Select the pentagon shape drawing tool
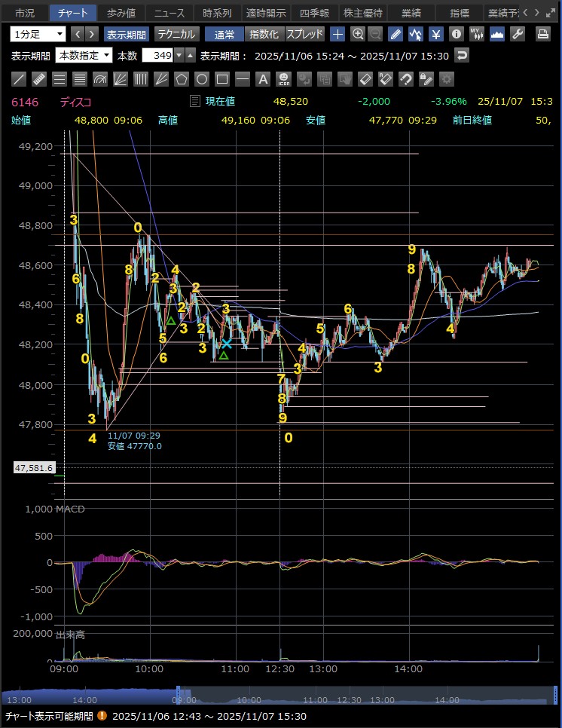Image resolution: width=562 pixels, height=728 pixels. point(182,79)
